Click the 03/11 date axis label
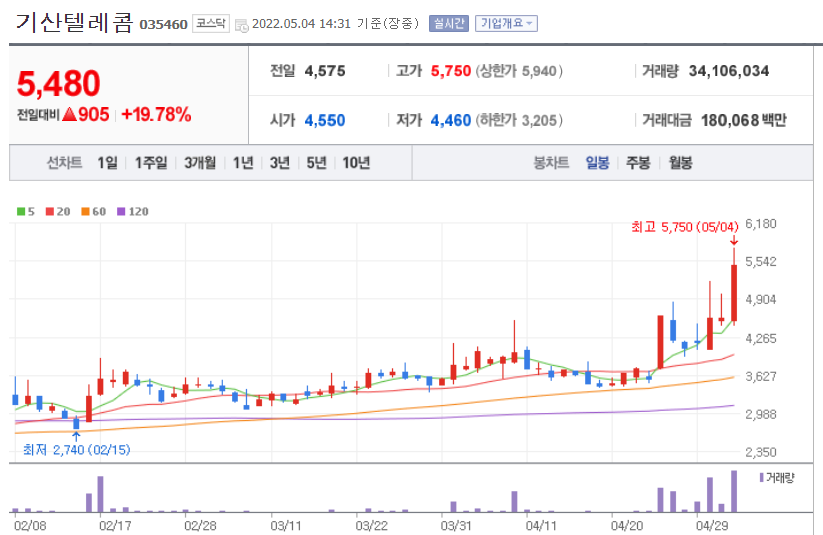The width and height of the screenshot is (823, 535). pos(286,526)
